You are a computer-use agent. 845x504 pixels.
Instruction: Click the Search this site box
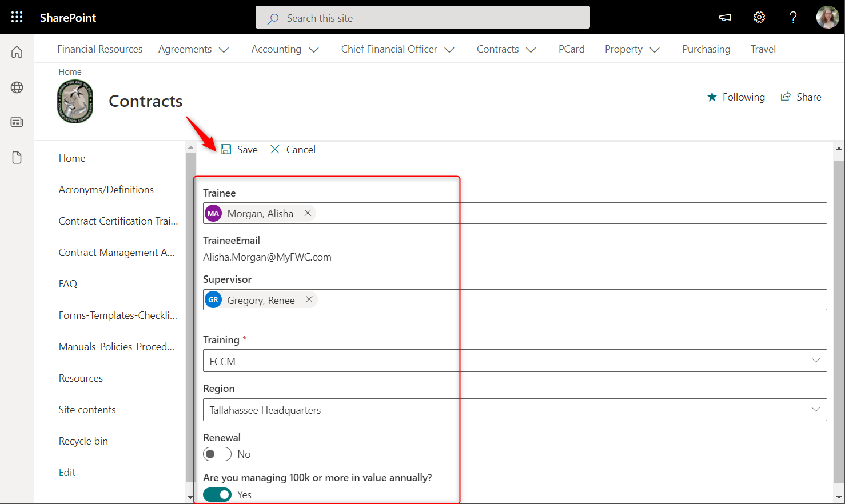[422, 17]
